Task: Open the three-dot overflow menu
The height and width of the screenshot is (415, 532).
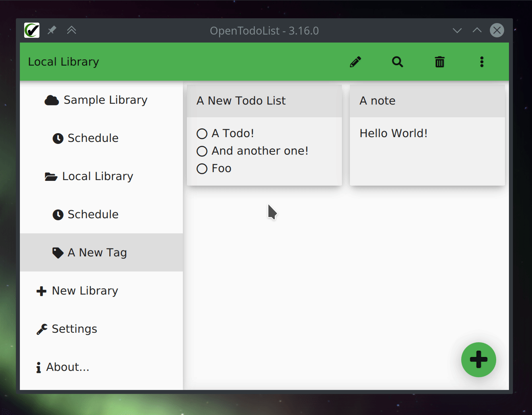Action: 482,62
